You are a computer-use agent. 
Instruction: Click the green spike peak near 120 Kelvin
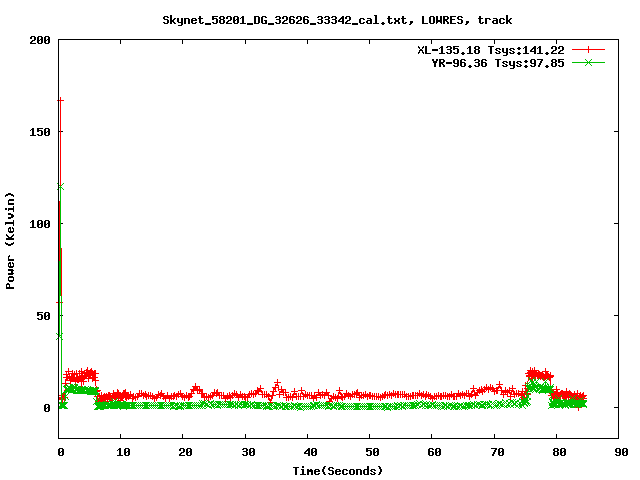coord(61,187)
